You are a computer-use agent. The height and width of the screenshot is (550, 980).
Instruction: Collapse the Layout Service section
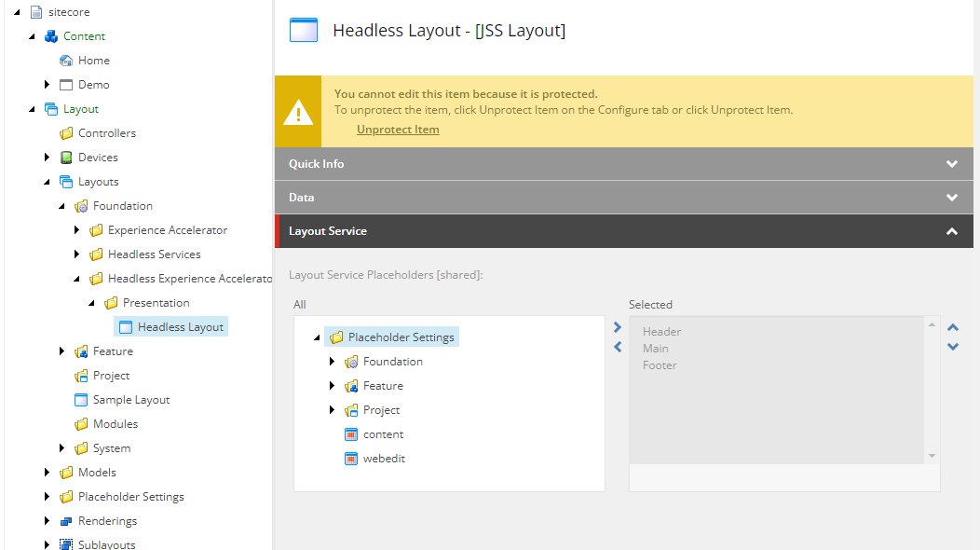pyautogui.click(x=951, y=231)
